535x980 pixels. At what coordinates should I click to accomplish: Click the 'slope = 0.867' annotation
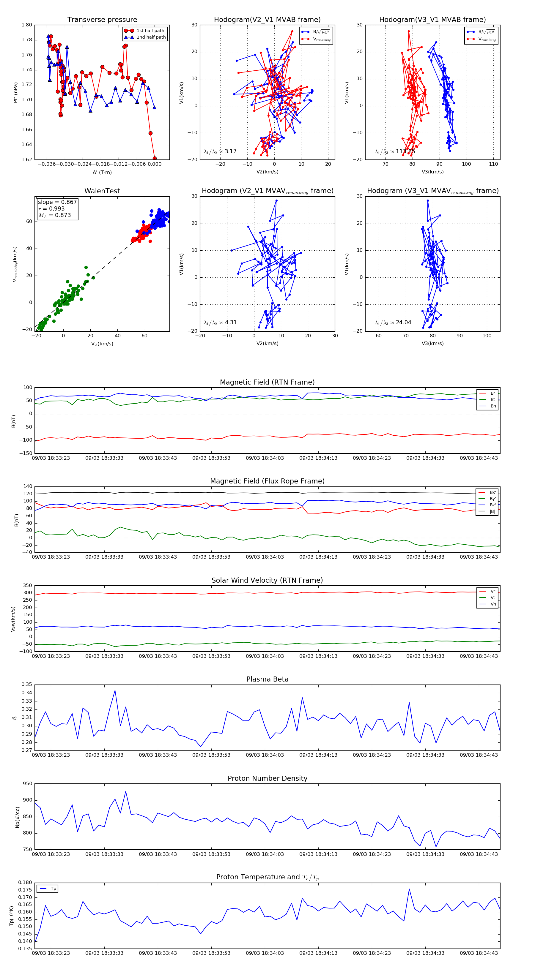[57, 202]
